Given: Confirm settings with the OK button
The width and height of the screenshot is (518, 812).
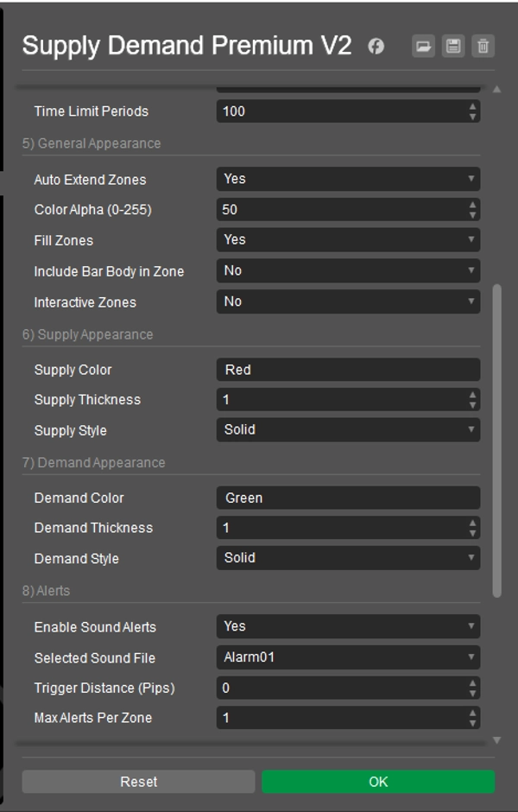Looking at the screenshot, I should [376, 782].
